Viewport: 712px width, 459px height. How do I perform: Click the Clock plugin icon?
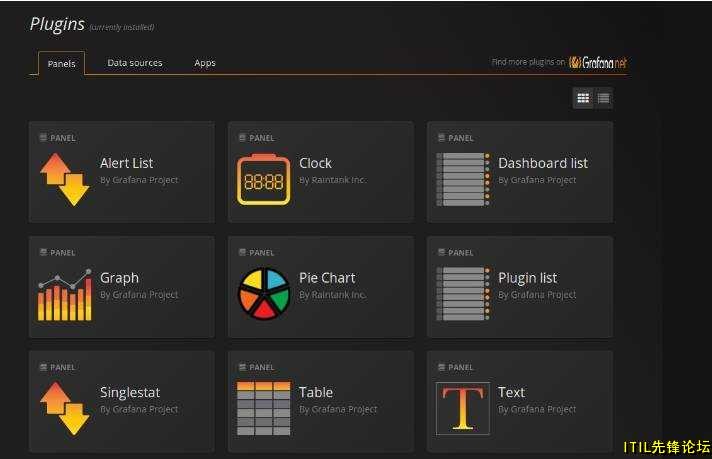[263, 180]
